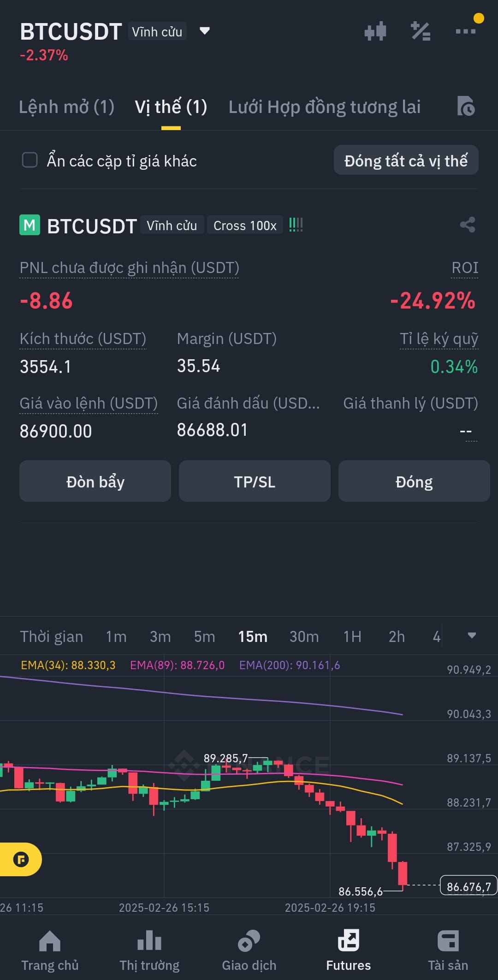Image resolution: width=498 pixels, height=980 pixels.
Task: Switch to Lệnh mở (1) tab
Action: coord(67,107)
